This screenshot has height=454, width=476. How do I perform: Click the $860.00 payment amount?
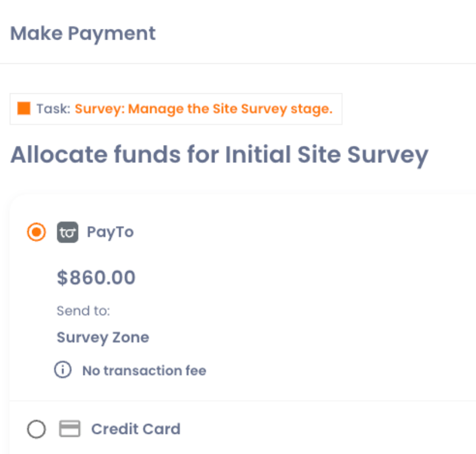point(96,278)
